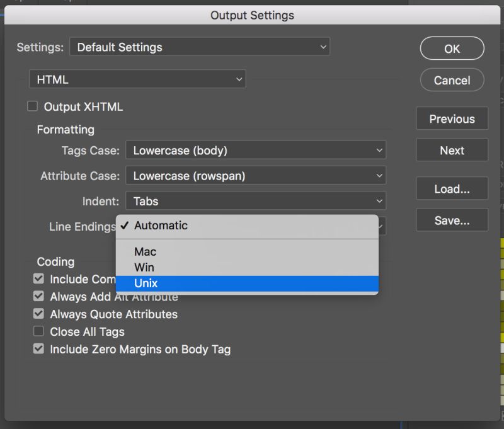The height and width of the screenshot is (429, 504).
Task: Advance to Next settings page
Action: 452,151
